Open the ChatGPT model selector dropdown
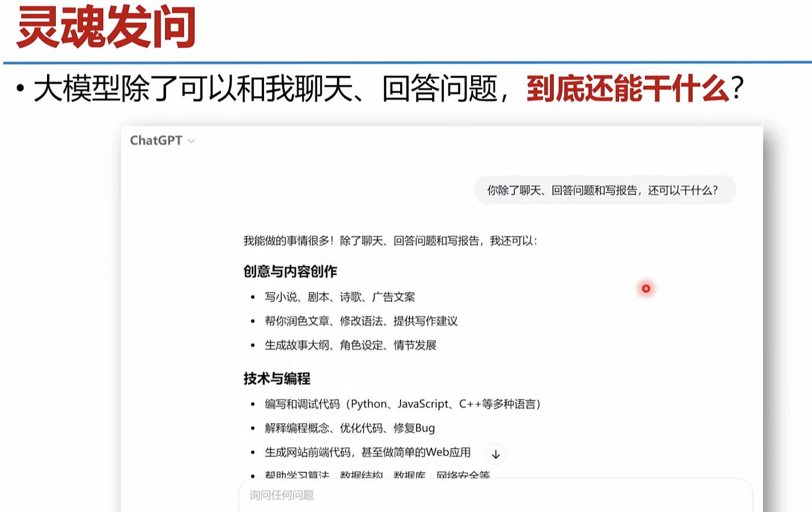The width and height of the screenshot is (812, 512). (x=162, y=140)
